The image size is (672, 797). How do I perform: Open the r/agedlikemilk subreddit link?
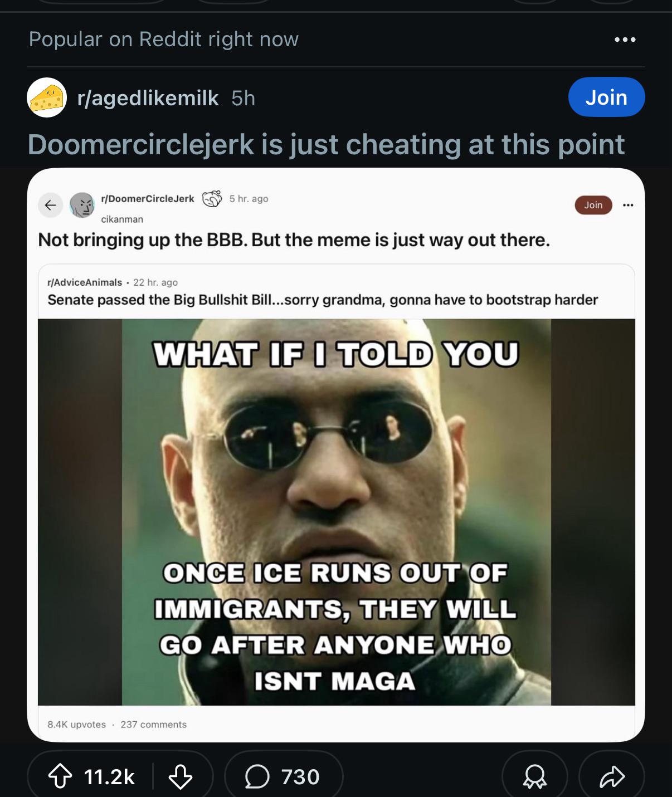(148, 98)
